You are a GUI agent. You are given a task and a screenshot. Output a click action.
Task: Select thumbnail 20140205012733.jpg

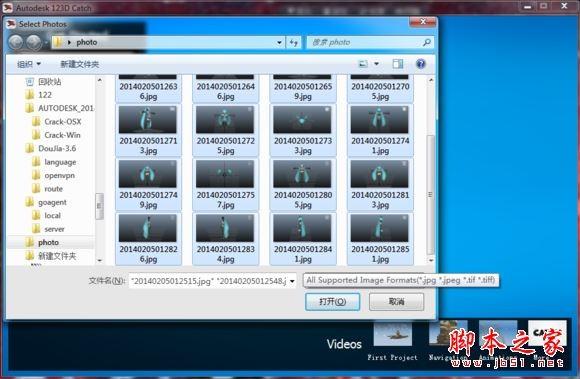tap(303, 120)
